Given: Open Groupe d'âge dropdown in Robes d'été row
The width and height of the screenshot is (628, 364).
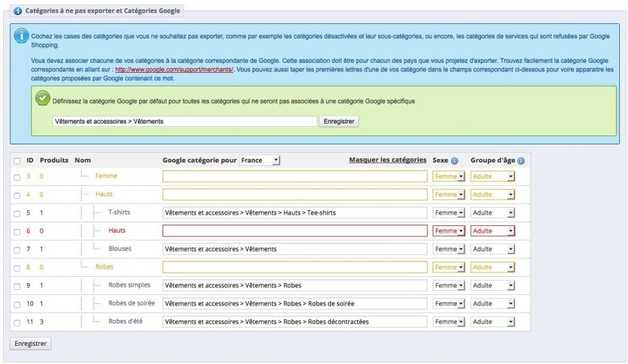Looking at the screenshot, I should (492, 321).
